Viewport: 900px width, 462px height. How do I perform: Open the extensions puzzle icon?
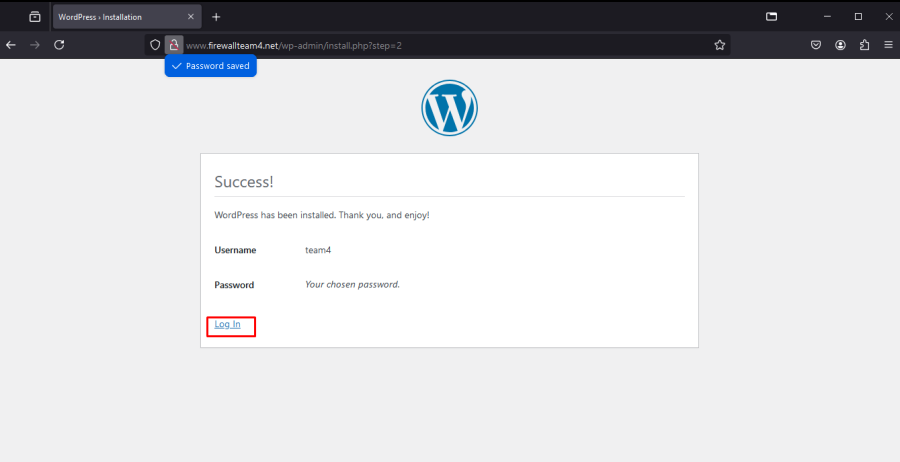[x=864, y=45]
